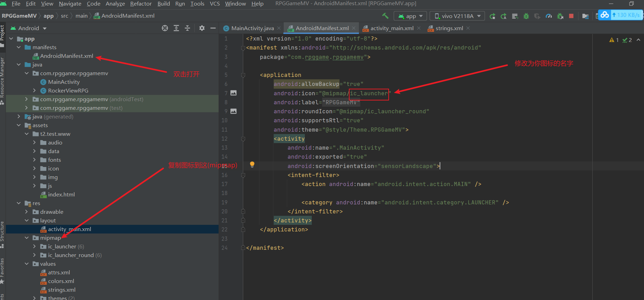This screenshot has height=300, width=644.
Task: Open the vivo V2118A device dropdown
Action: [x=457, y=16]
